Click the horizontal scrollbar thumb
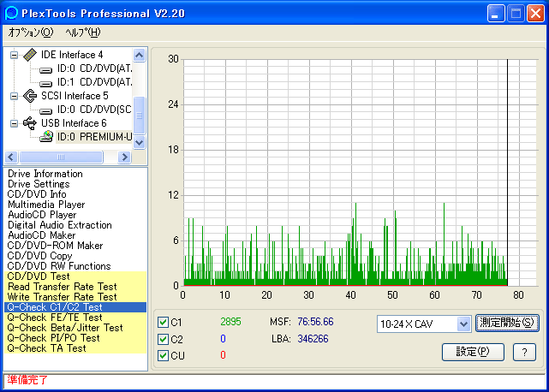The width and height of the screenshot is (549, 392). (61, 157)
